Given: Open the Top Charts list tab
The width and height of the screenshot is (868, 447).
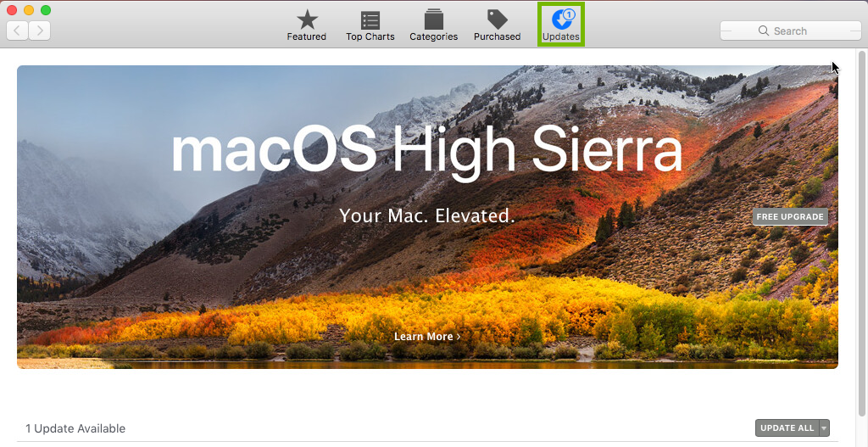Looking at the screenshot, I should (370, 25).
